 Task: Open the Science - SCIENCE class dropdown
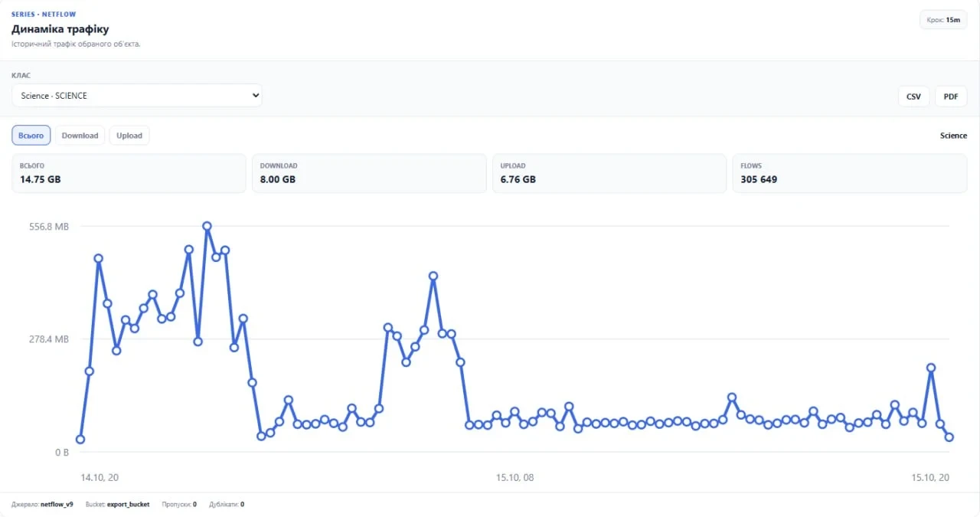click(137, 96)
